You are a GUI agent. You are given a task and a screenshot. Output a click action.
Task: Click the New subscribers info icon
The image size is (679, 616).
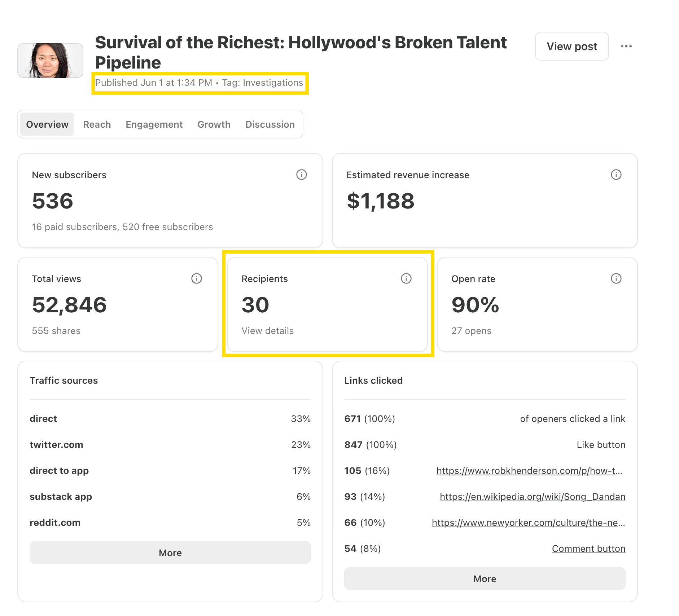[x=302, y=175]
